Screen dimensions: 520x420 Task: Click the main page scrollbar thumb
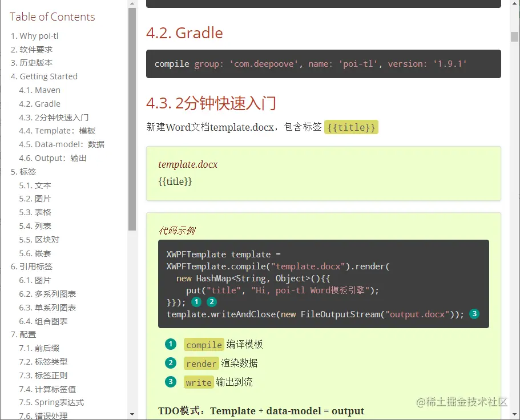click(514, 37)
